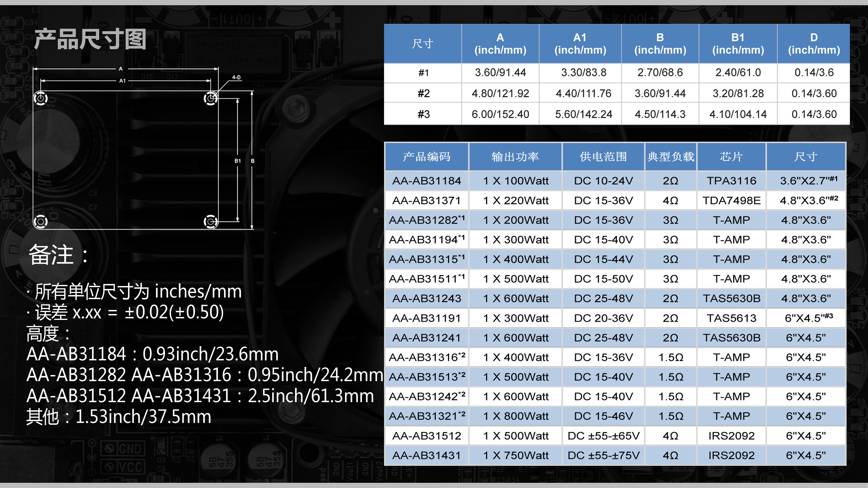Click the B1 dimension label
Viewport: 868px width, 488px height.
click(238, 161)
